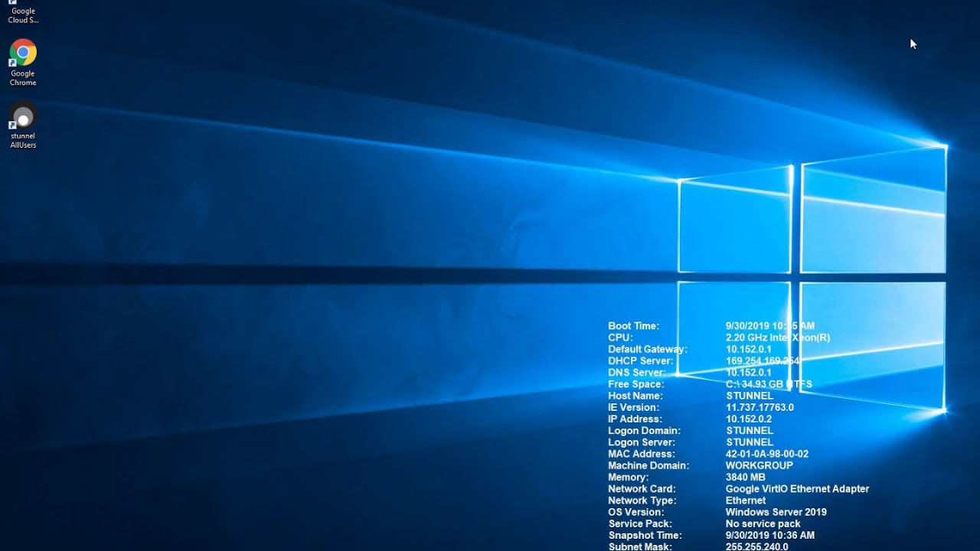
Task: Click the MAC value 42-01-0A-98-00-02
Action: pyautogui.click(x=767, y=454)
